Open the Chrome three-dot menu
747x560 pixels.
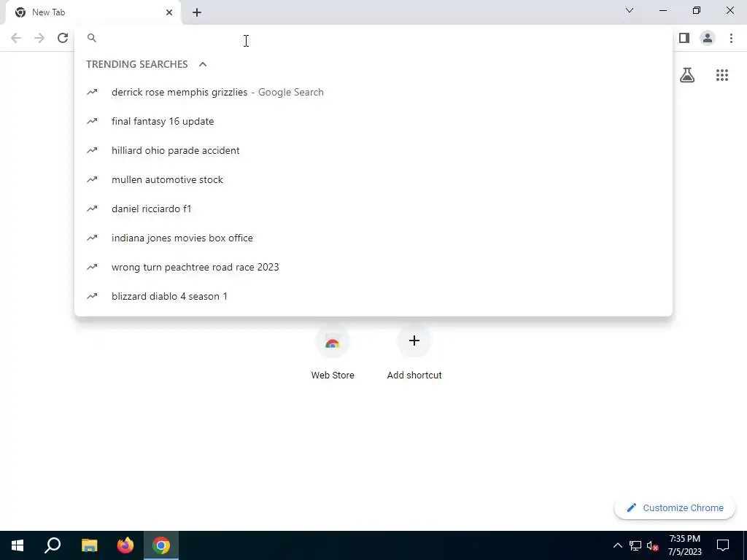point(731,38)
